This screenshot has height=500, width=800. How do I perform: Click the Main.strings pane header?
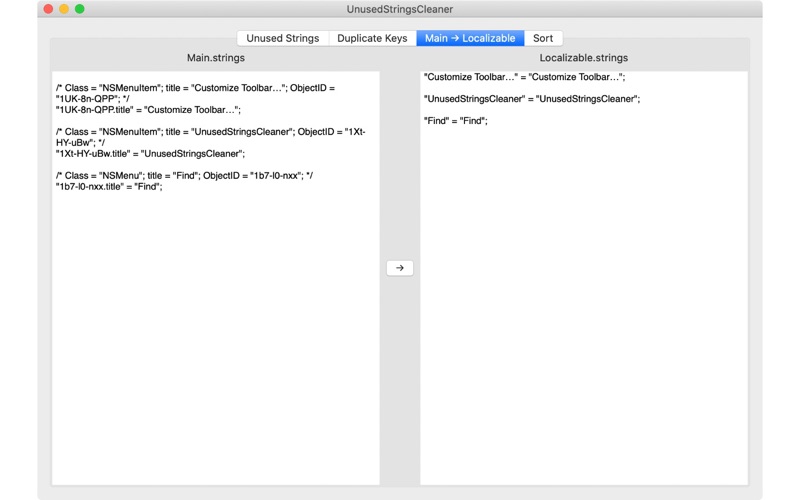[216, 58]
